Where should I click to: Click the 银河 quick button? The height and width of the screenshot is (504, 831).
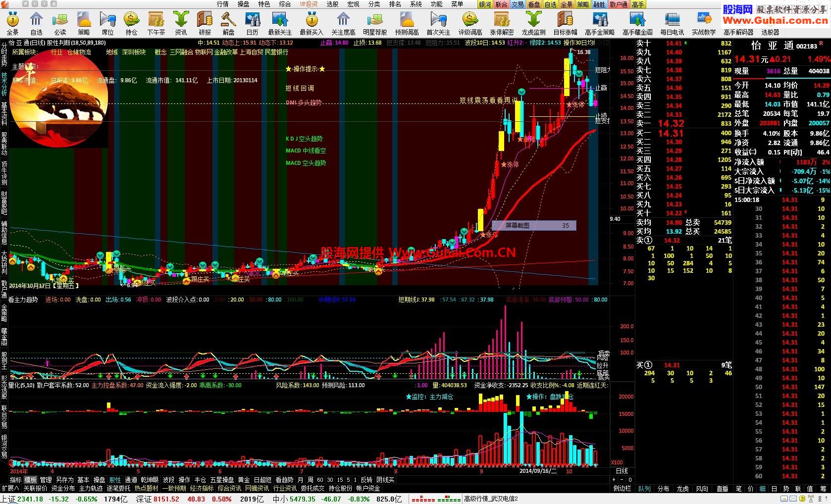485,4
